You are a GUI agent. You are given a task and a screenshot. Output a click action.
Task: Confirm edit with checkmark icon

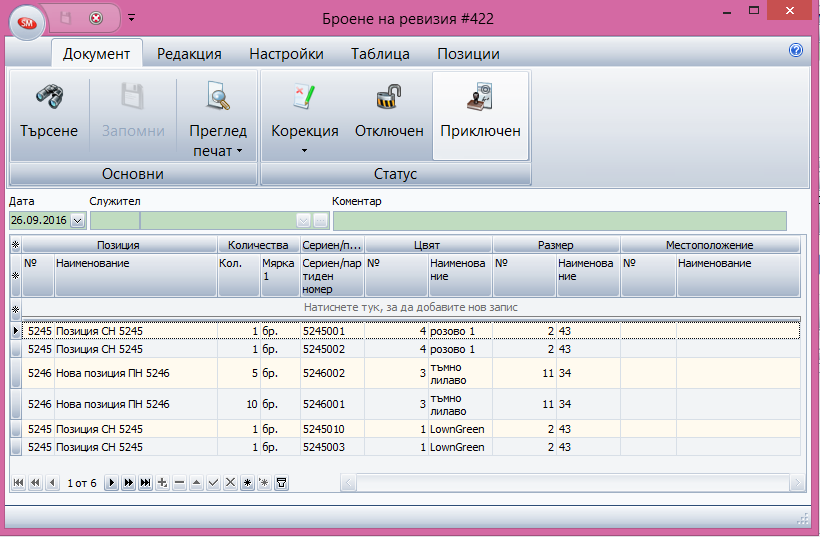point(213,483)
